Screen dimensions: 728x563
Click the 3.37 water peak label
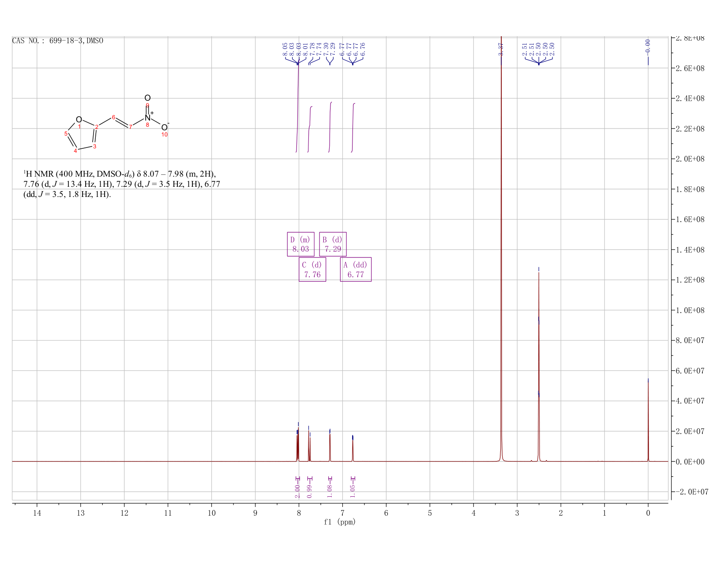pyautogui.click(x=501, y=49)
